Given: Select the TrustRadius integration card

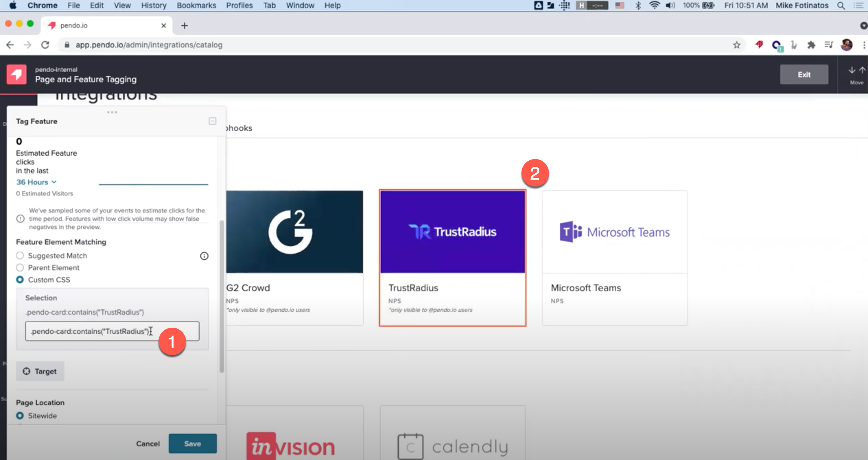Looking at the screenshot, I should click(x=453, y=258).
